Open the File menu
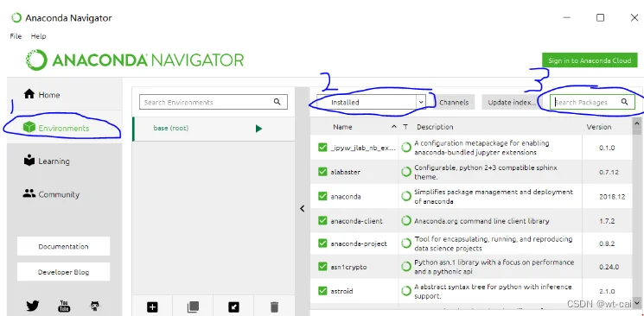 click(16, 36)
